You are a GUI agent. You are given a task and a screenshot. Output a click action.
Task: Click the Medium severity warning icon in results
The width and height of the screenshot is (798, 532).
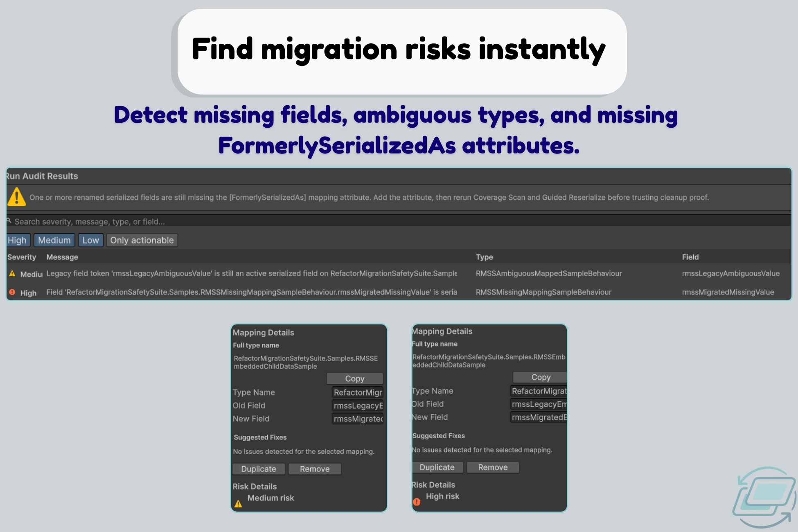click(12, 273)
